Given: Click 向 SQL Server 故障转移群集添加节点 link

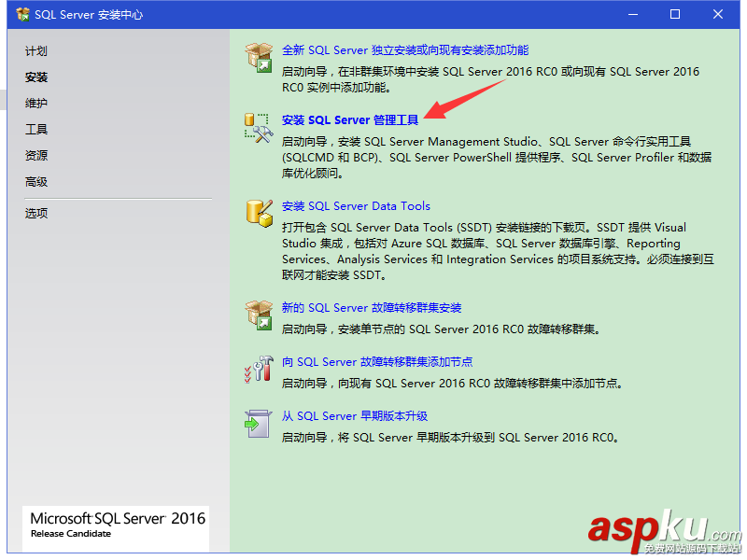Looking at the screenshot, I should [377, 362].
